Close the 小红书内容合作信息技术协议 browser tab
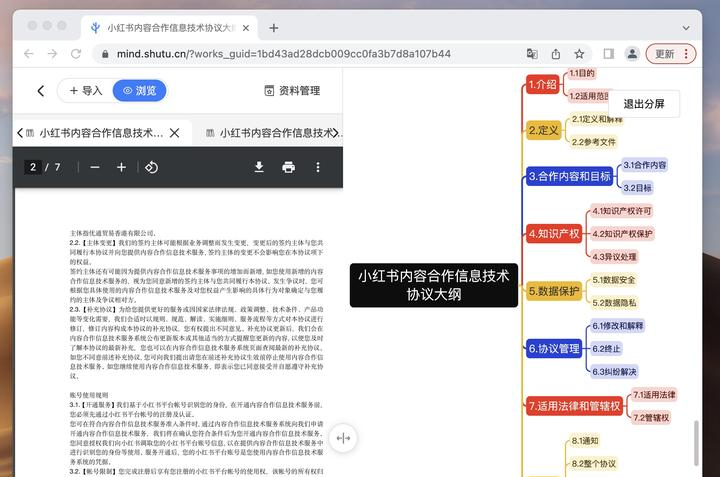Viewport: 720px width, 477px height. [x=246, y=28]
